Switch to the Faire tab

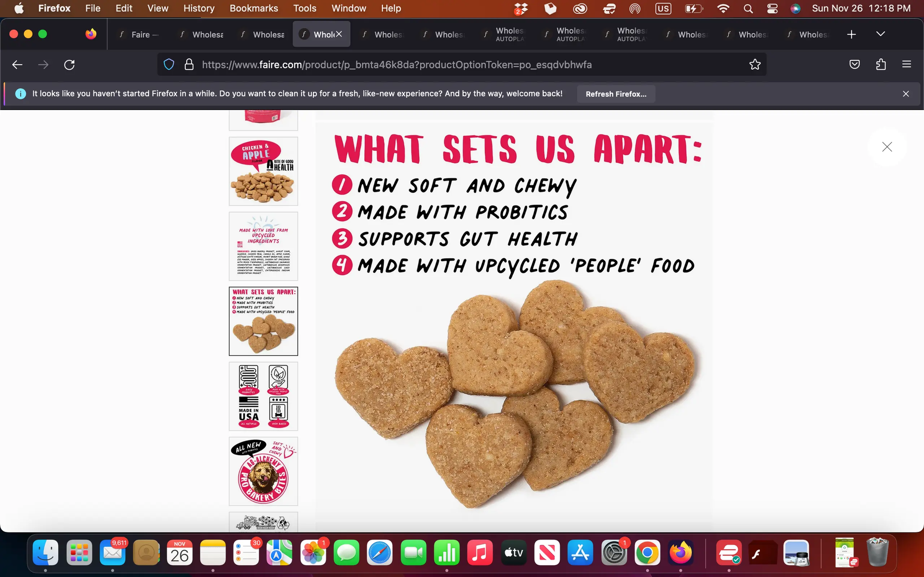(140, 34)
